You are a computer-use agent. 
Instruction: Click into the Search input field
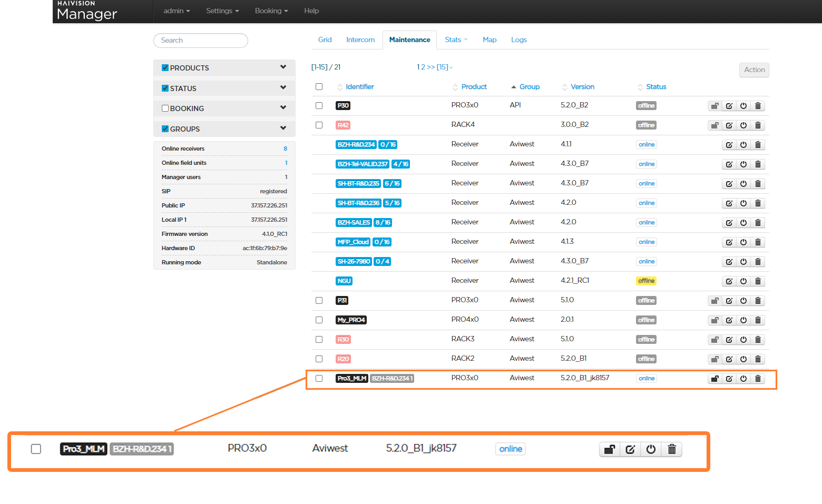201,41
